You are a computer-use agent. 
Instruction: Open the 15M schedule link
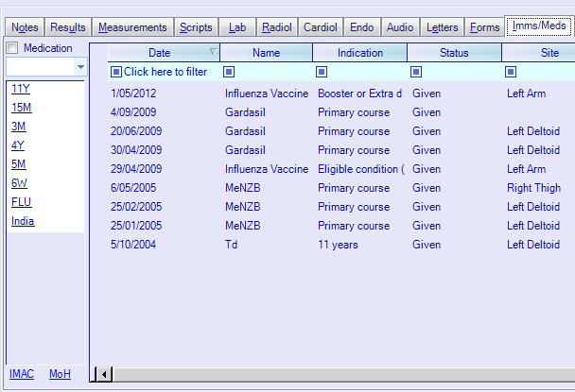coord(22,108)
